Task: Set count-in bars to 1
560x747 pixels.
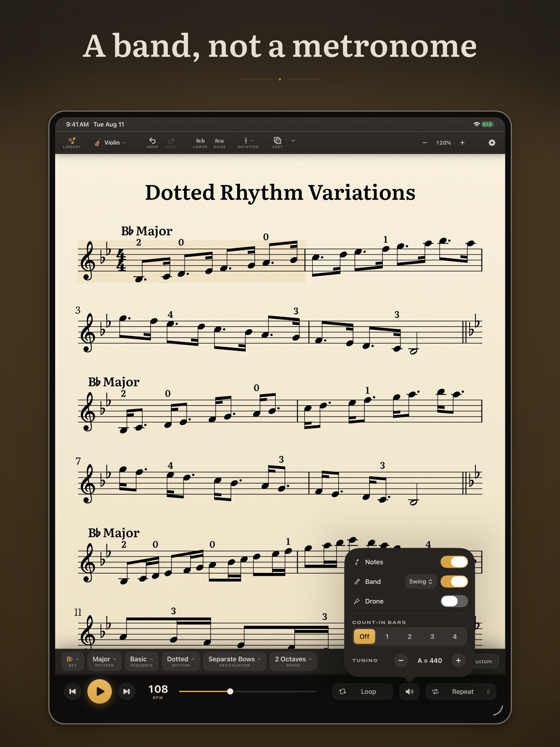Action: 387,637
